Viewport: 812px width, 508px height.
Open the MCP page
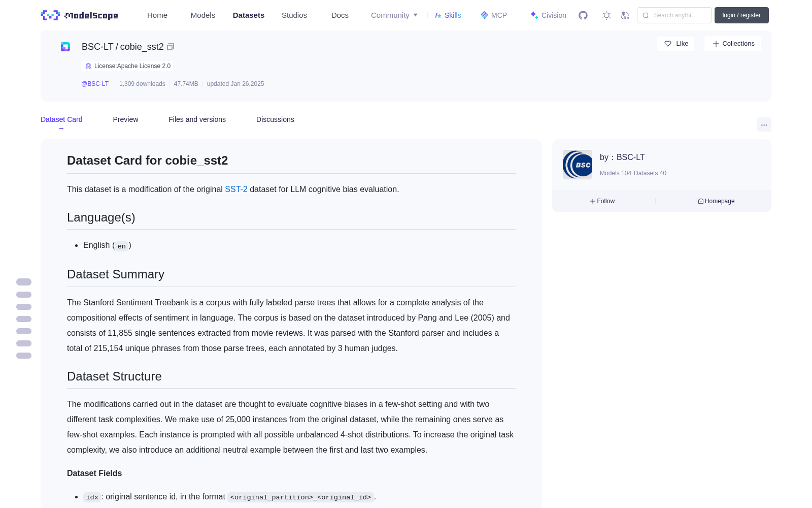point(493,15)
